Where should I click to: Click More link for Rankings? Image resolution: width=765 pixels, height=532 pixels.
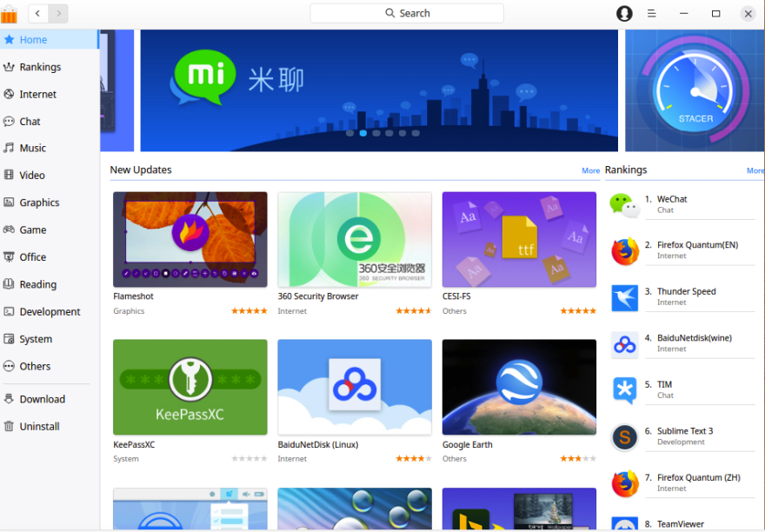755,170
